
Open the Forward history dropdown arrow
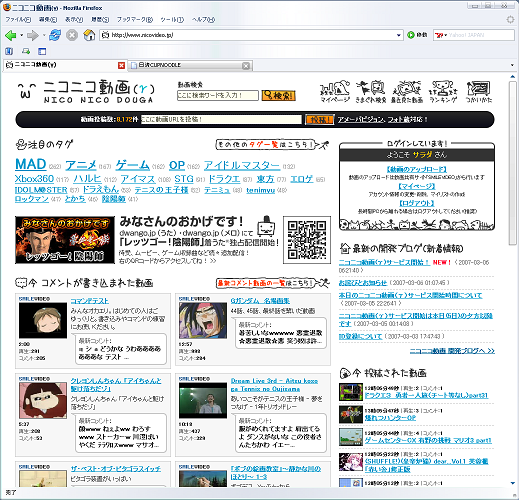pos(44,35)
